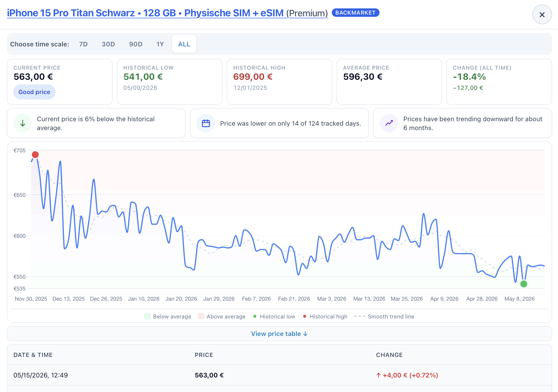Click the historical low date 05/09/2026
Screen dimensions: 558x392
tap(140, 88)
